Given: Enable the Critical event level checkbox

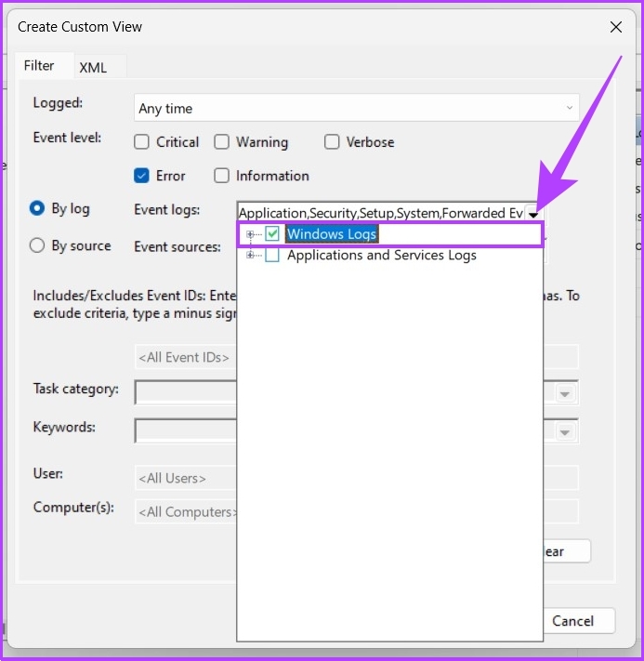Looking at the screenshot, I should click(141, 142).
